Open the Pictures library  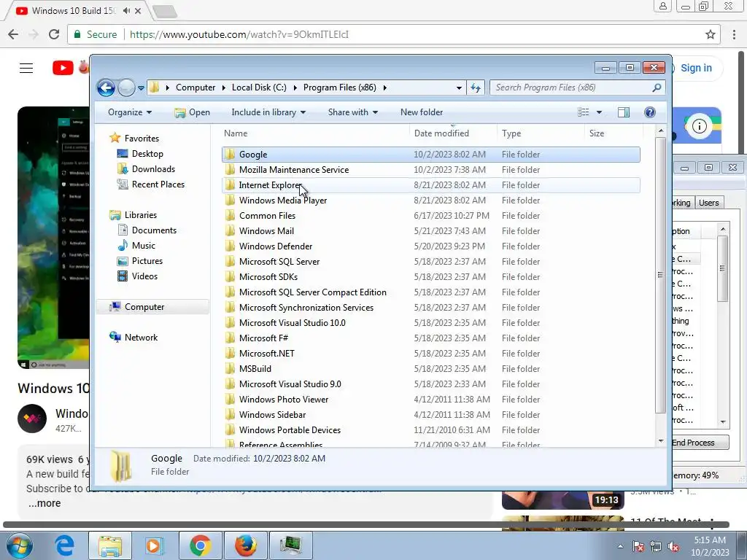pos(147,261)
